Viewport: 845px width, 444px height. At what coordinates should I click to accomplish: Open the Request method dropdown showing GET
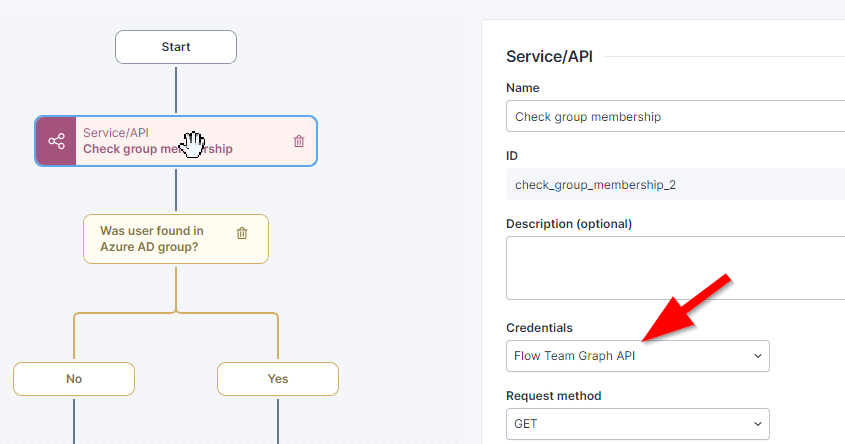[637, 424]
